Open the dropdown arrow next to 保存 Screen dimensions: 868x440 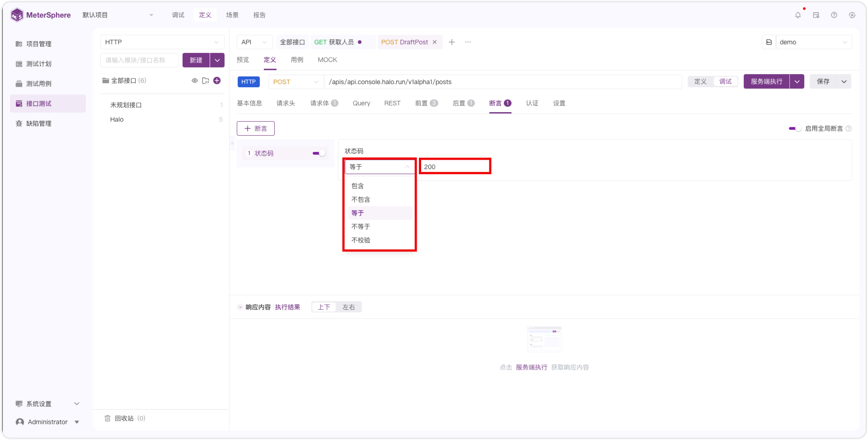(844, 81)
